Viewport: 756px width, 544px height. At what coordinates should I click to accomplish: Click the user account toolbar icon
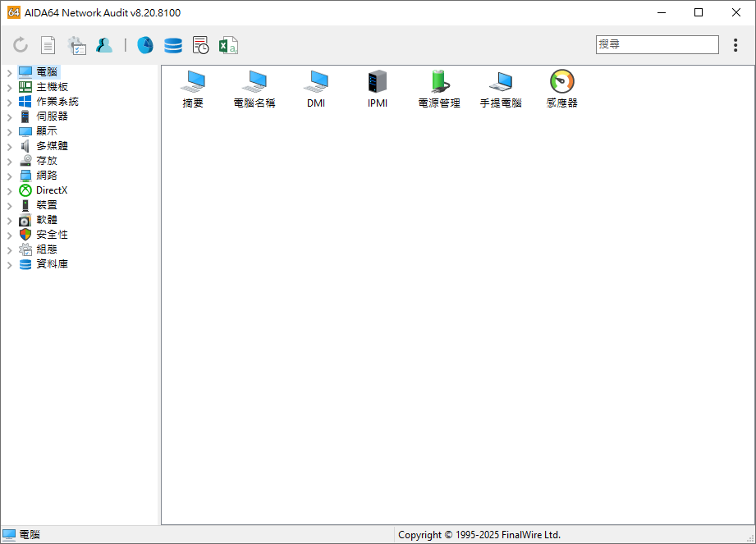[104, 45]
